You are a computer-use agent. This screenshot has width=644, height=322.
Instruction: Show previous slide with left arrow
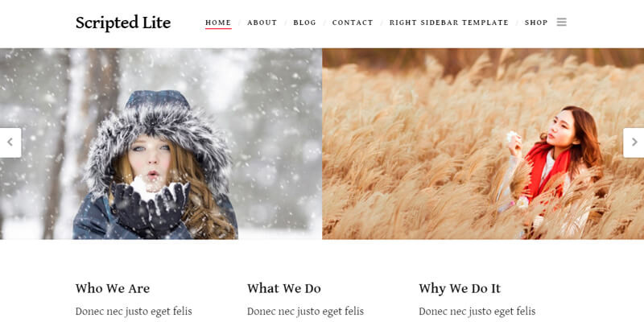pos(10,142)
